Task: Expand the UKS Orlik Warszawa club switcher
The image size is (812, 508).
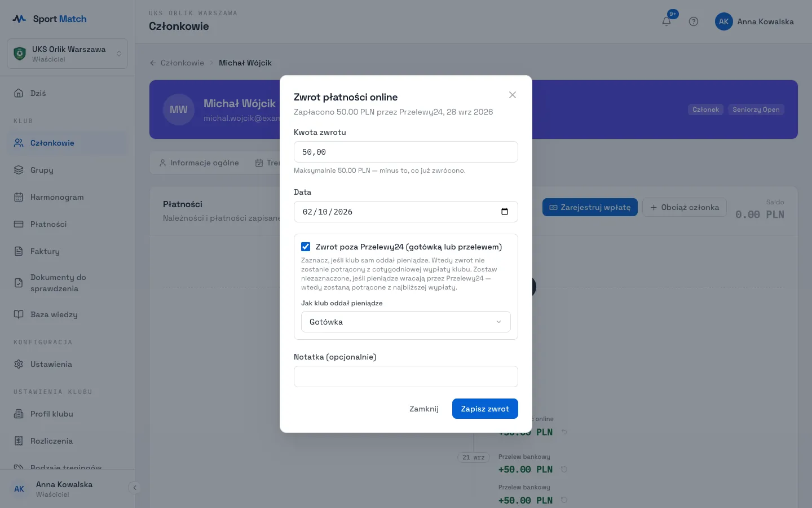Action: tap(67, 54)
